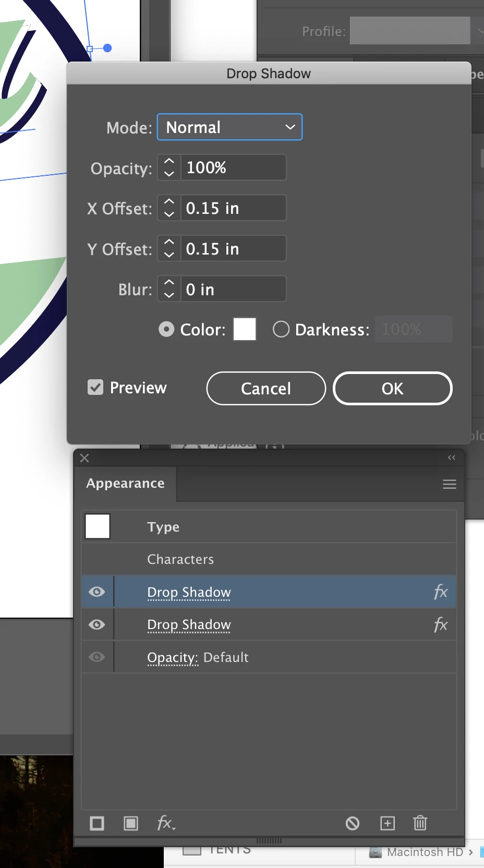
Task: Open the white shadow color swatch
Action: click(x=245, y=329)
